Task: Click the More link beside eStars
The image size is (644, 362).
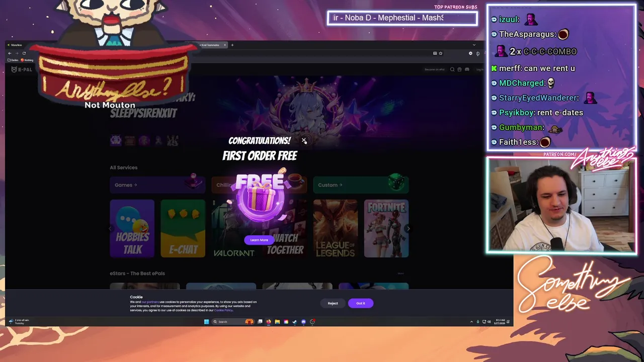Action: click(400, 274)
